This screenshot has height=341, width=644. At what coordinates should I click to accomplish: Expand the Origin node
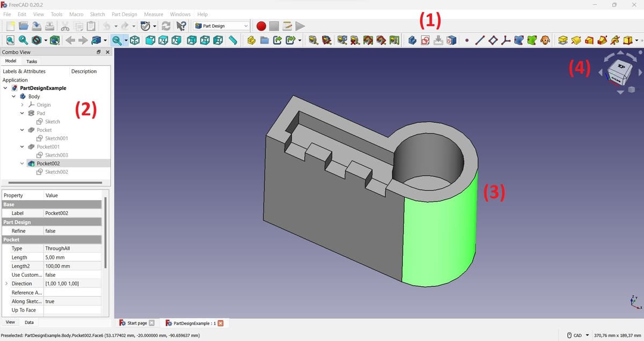click(x=22, y=105)
